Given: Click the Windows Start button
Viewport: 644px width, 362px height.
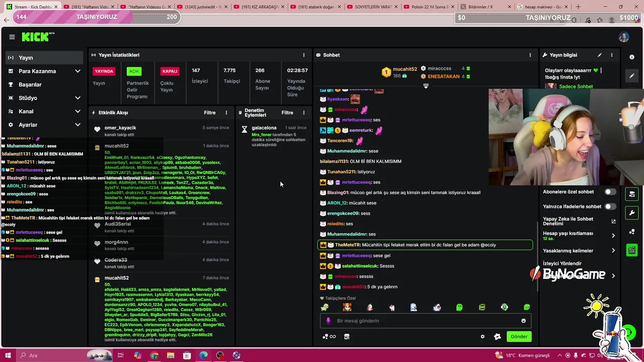Looking at the screenshot, I should 8,355.
